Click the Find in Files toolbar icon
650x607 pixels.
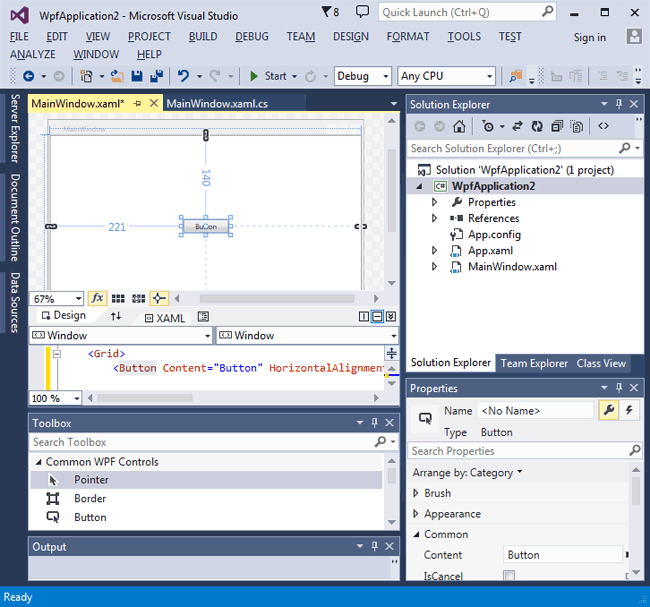[x=516, y=76]
